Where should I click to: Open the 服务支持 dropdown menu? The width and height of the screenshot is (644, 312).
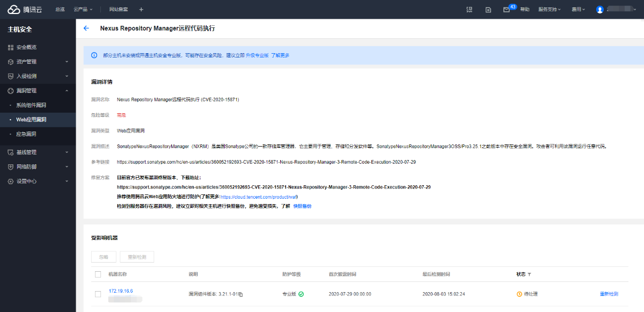[x=550, y=9]
